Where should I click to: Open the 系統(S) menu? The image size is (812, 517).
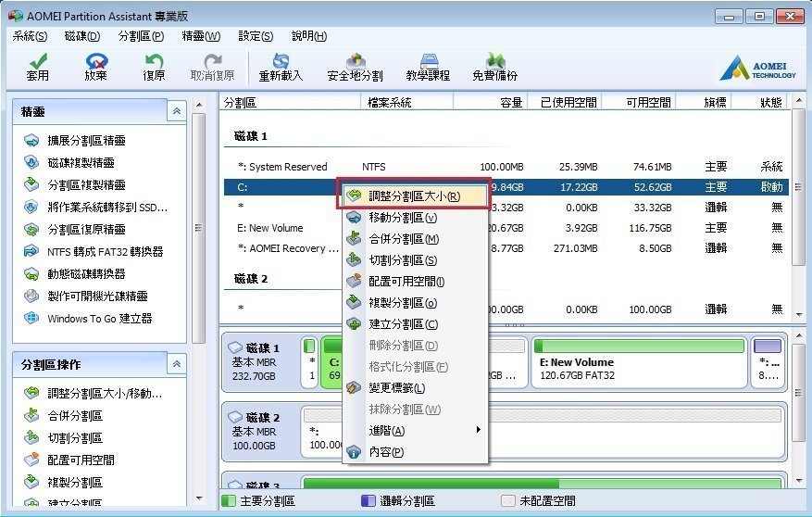tap(30, 36)
